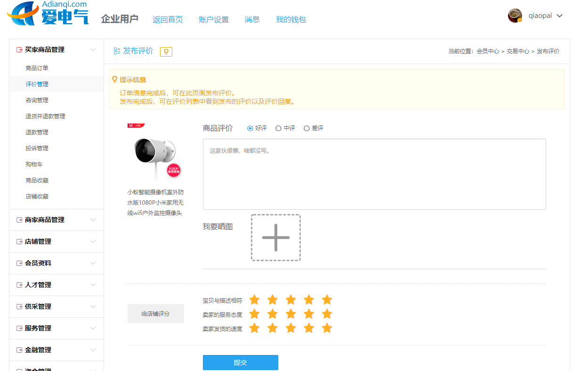Click the icon next to 店铺管理

pos(19,241)
